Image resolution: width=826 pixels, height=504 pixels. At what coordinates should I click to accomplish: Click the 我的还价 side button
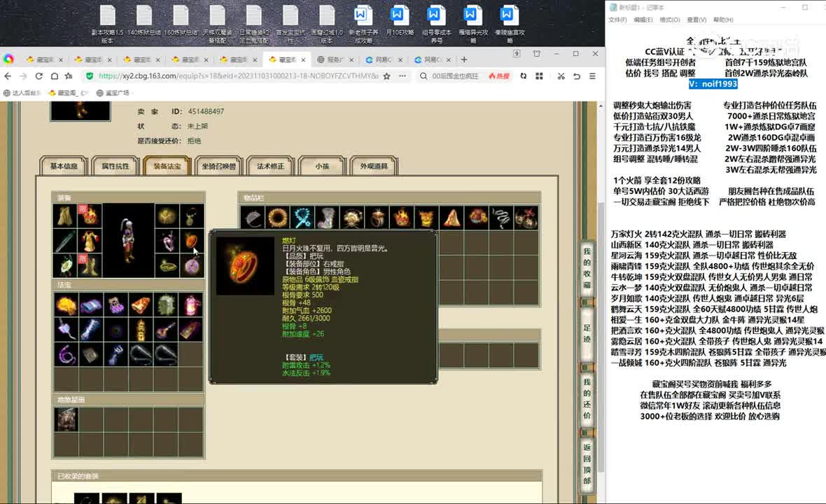point(587,399)
